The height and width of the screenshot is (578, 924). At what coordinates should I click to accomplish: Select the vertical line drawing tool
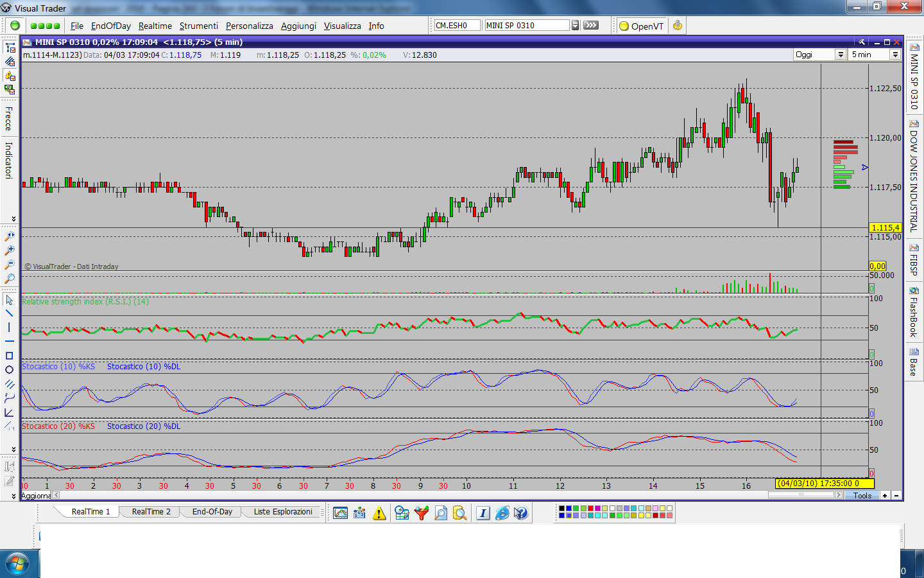click(9, 328)
